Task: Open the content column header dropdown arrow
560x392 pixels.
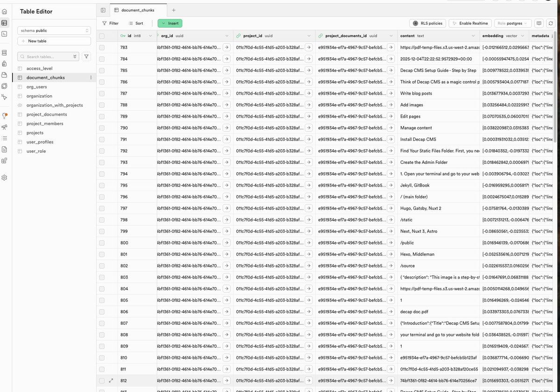Action: click(x=473, y=35)
